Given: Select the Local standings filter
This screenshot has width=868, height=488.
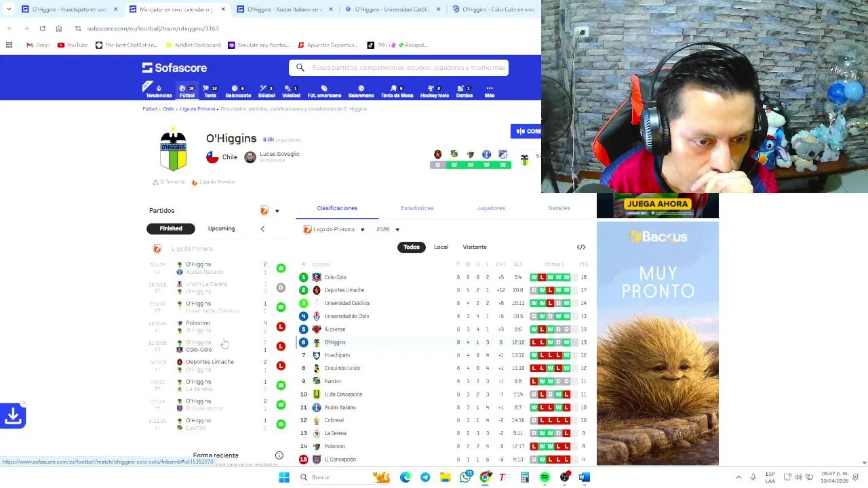Looking at the screenshot, I should point(441,247).
